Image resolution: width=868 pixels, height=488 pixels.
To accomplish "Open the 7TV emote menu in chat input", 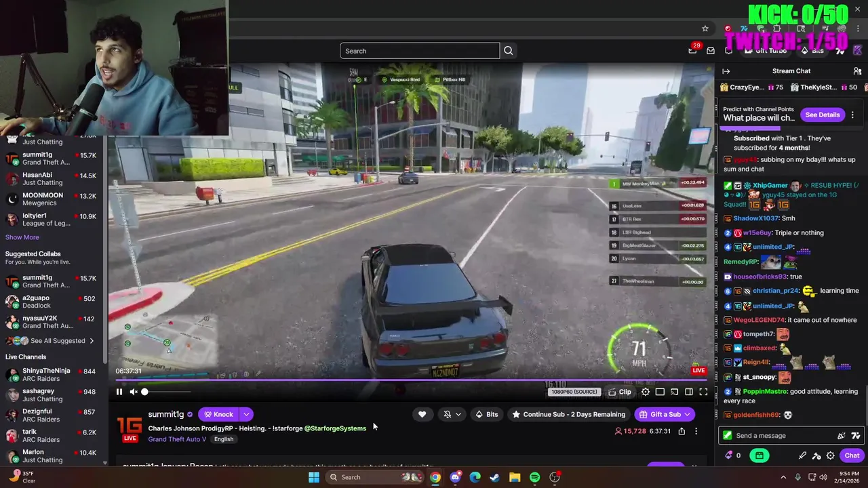I will point(856,436).
